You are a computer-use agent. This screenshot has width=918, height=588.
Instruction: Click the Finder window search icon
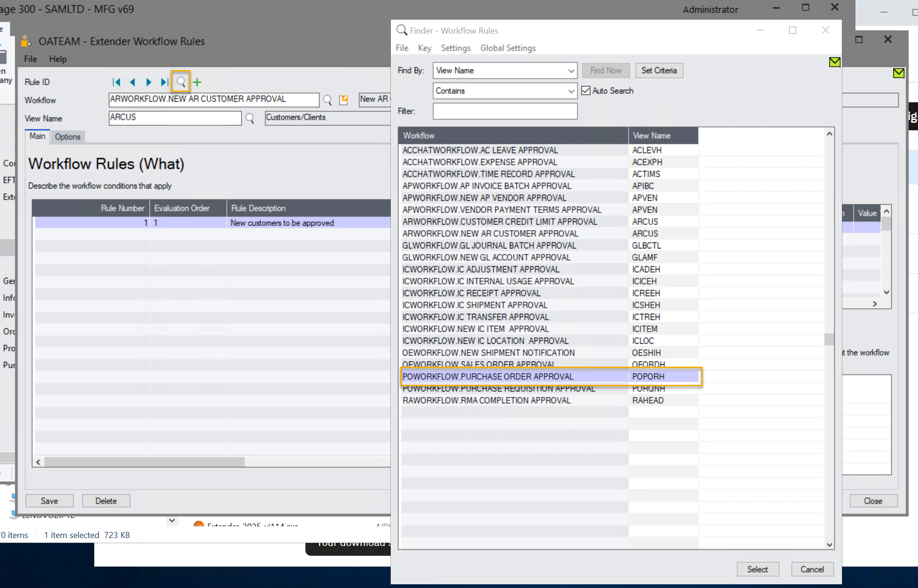click(x=402, y=30)
